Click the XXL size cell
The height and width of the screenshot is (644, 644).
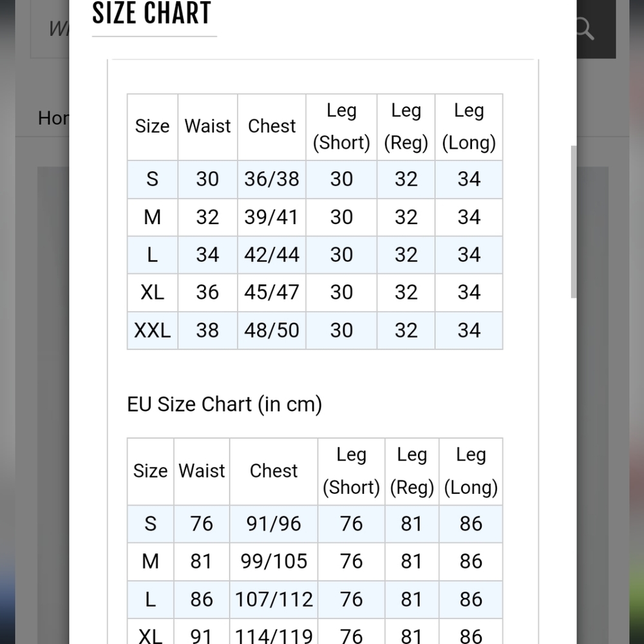pos(153,330)
